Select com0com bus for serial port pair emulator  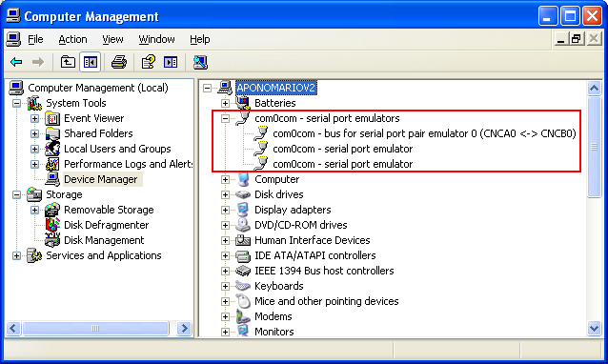point(424,133)
